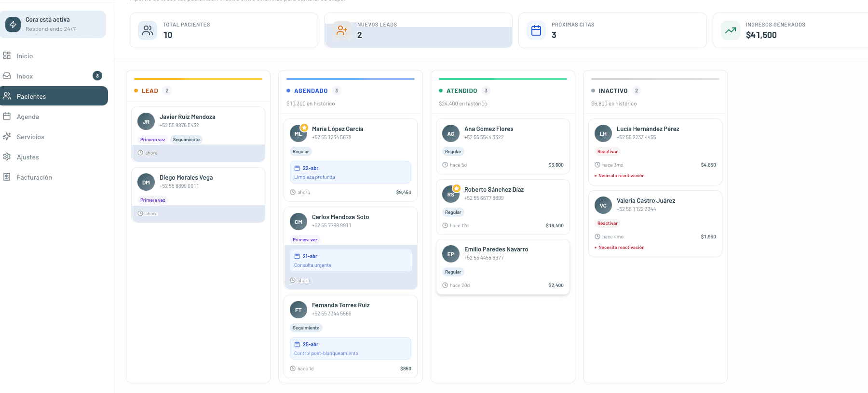868x393 pixels.
Task: Click the Total Pacientes users icon
Action: pos(148,30)
